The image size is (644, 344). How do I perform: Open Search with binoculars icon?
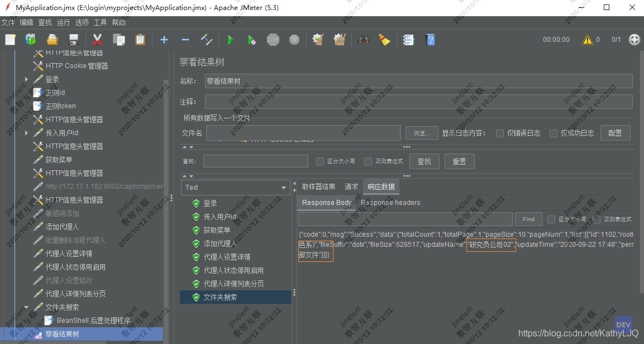pyautogui.click(x=364, y=40)
